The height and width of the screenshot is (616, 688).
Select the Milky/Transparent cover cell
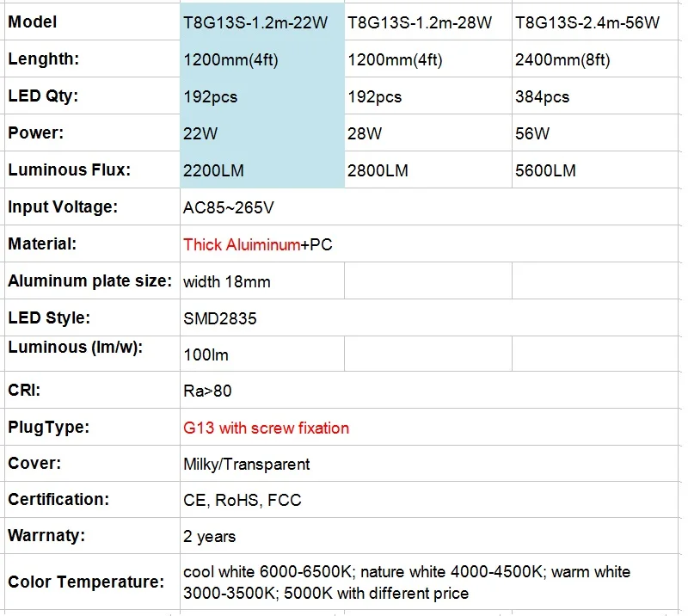(245, 464)
